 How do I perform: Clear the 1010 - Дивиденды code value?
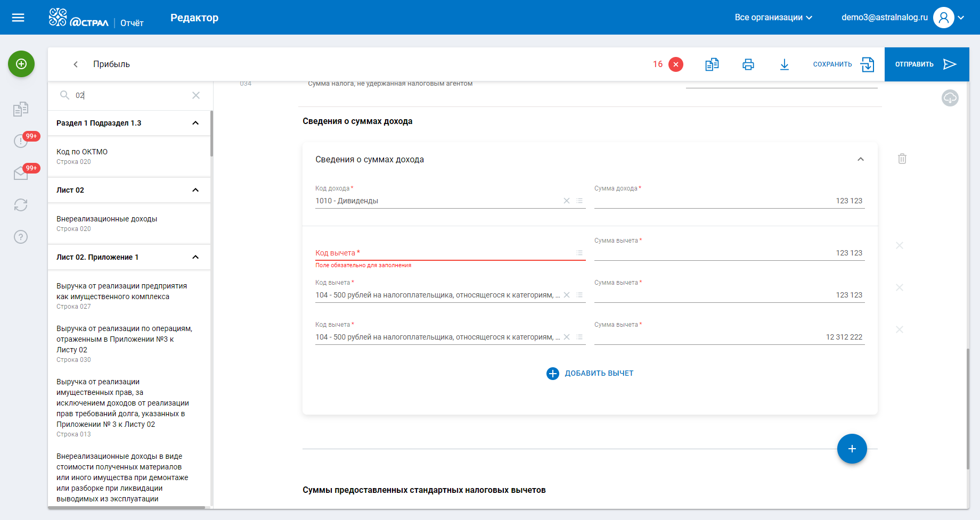[x=567, y=201]
